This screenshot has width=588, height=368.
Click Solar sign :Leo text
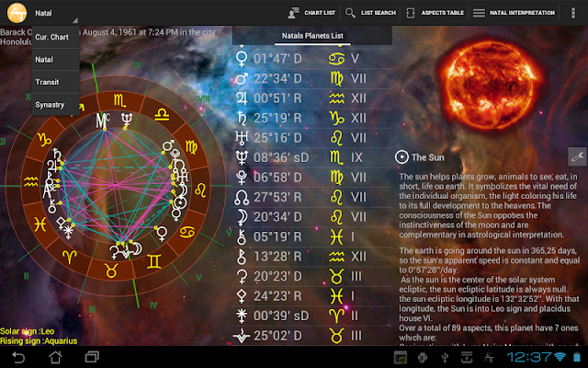27,331
